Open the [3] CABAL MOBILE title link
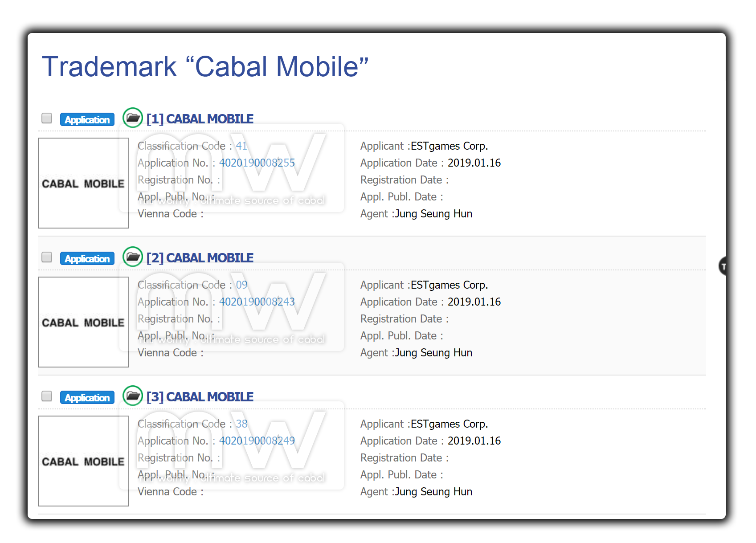The height and width of the screenshot is (543, 756). (x=200, y=397)
